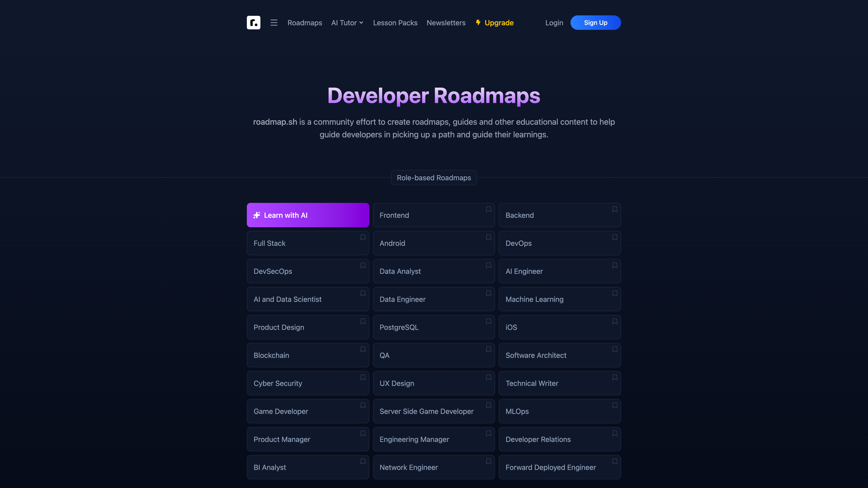Image resolution: width=868 pixels, height=488 pixels.
Task: Open the PostgreSQL roadmap card
Action: coord(434,327)
